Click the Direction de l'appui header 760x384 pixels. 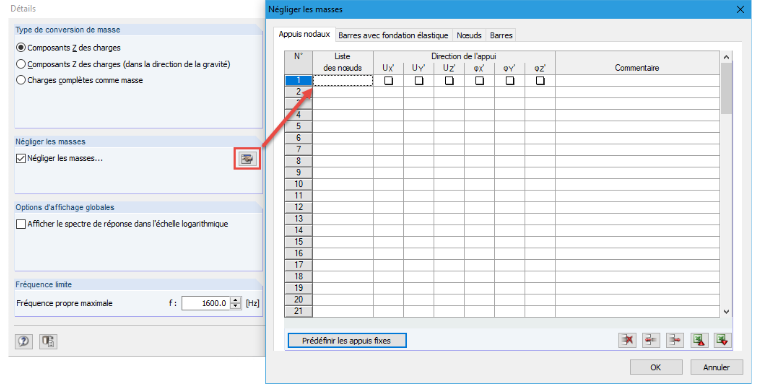click(464, 56)
